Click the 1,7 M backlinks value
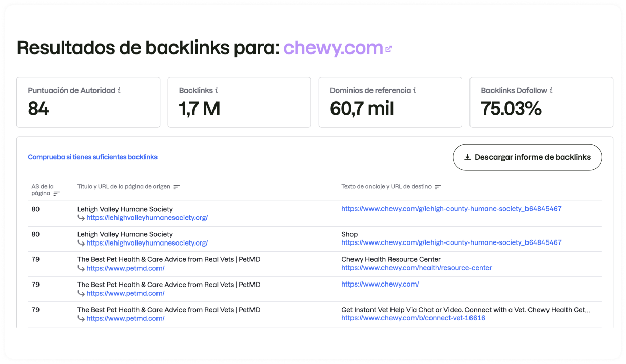Viewport: 626px width, 364px height. [200, 109]
